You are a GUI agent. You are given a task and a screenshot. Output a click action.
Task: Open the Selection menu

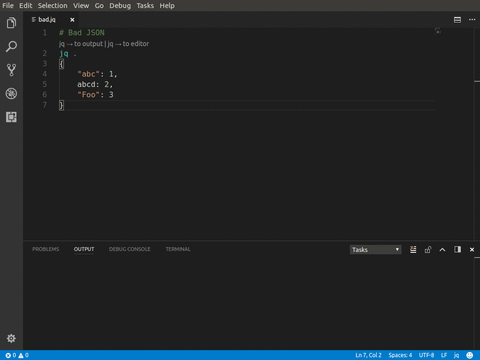[x=52, y=6]
